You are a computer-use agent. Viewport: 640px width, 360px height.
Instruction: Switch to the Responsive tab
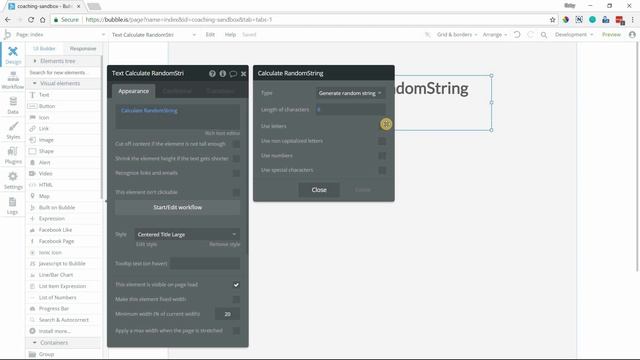coord(83,49)
